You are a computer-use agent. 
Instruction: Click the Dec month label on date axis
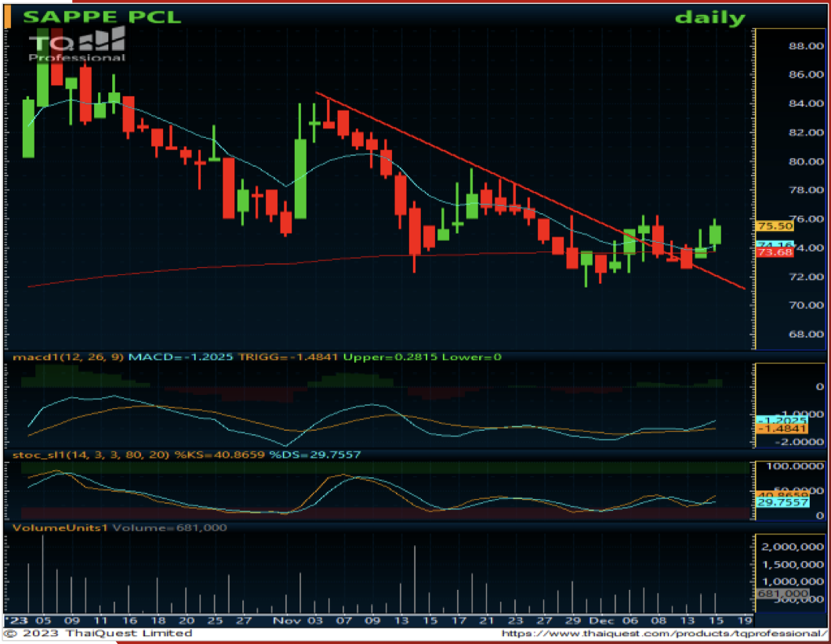pyautogui.click(x=601, y=620)
